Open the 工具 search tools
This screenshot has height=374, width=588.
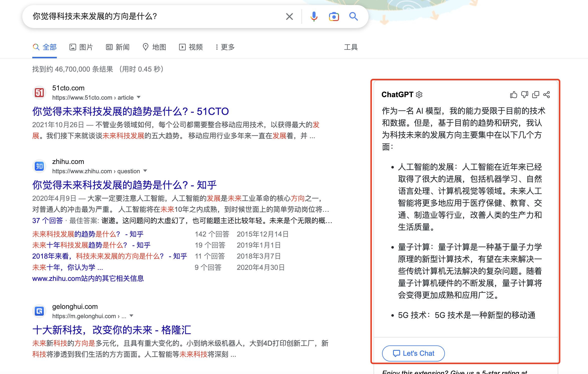coord(351,47)
